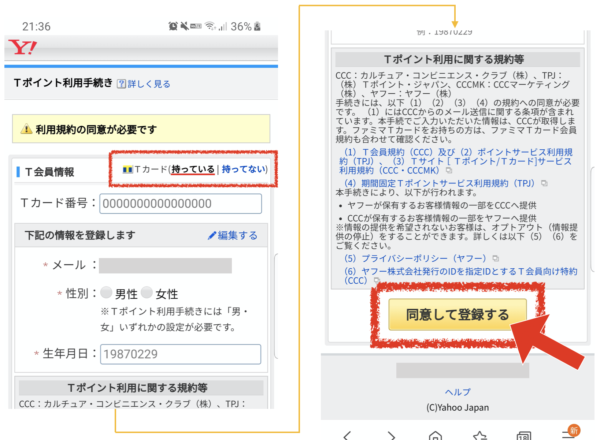Select 持ってない T-card option
Image resolution: width=600 pixels, height=440 pixels.
click(x=243, y=169)
